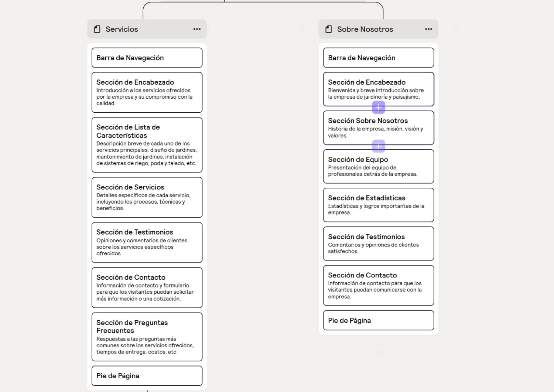Click description 'Descripción breve de cada uno de los servicios'
The width and height of the screenshot is (554, 392).
point(147,153)
